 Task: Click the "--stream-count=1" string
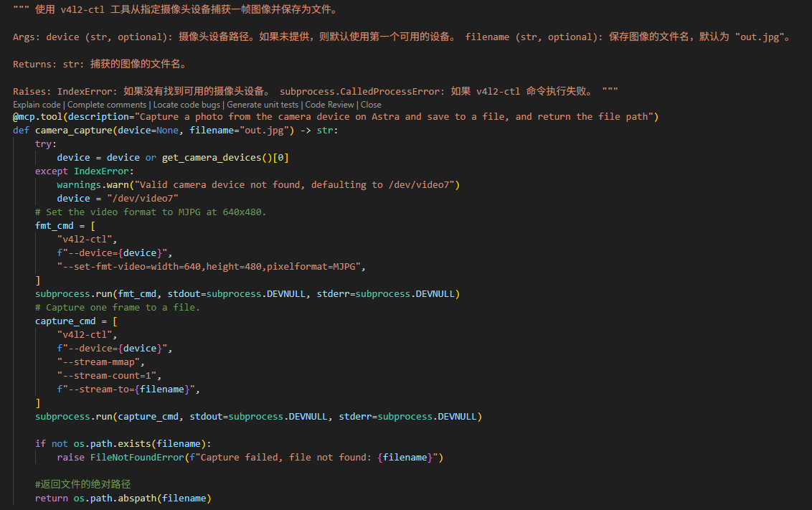(109, 375)
